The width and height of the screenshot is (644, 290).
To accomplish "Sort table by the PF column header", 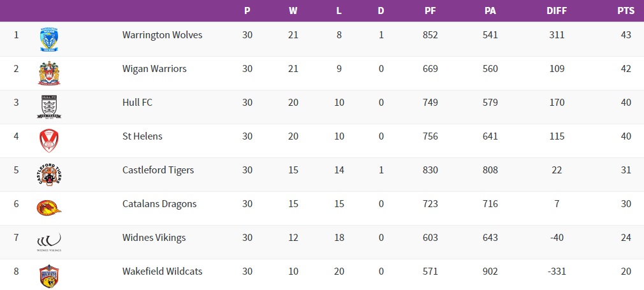I will [430, 11].
